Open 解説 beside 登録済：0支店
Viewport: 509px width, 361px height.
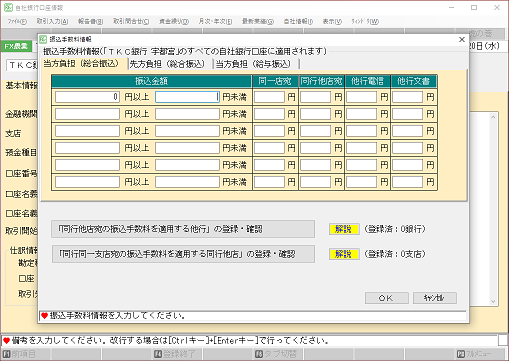pyautogui.click(x=344, y=254)
